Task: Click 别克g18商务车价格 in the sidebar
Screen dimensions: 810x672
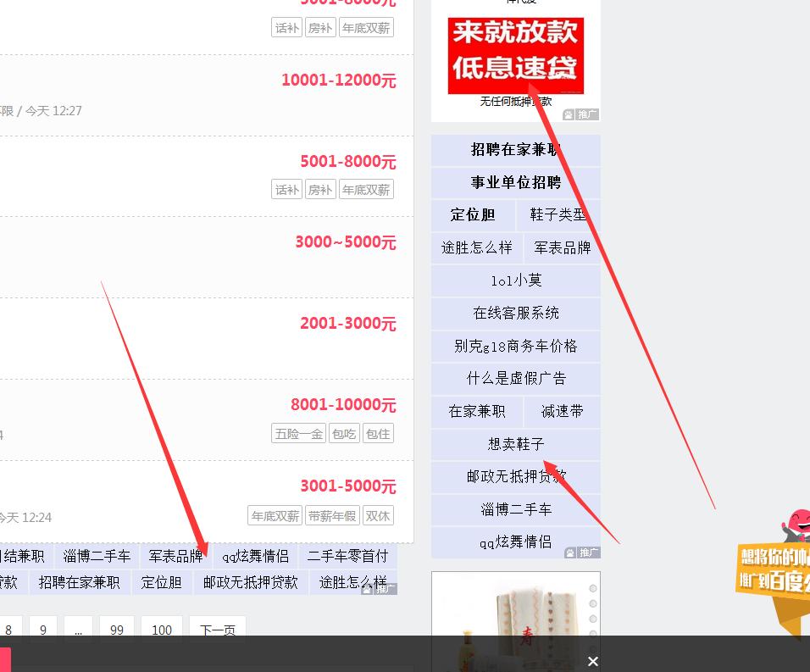Action: [515, 346]
